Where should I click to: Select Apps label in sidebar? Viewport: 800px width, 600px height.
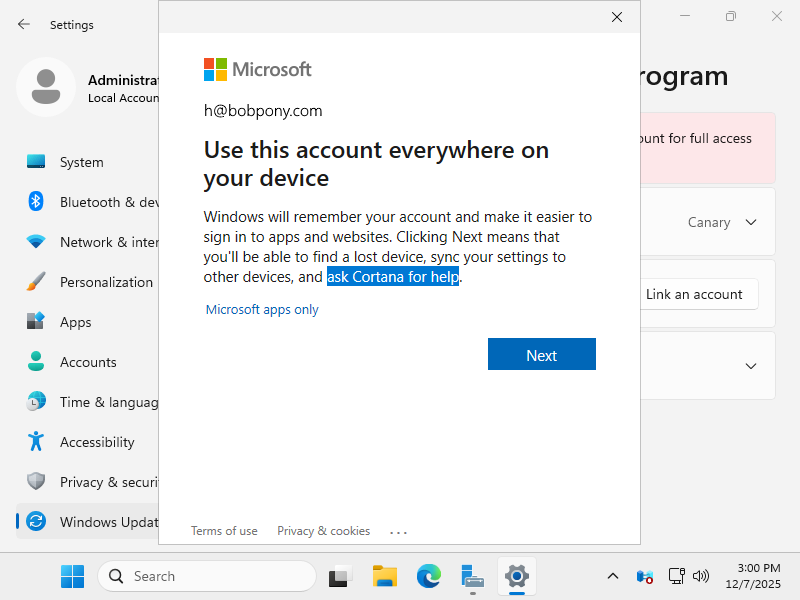(76, 322)
